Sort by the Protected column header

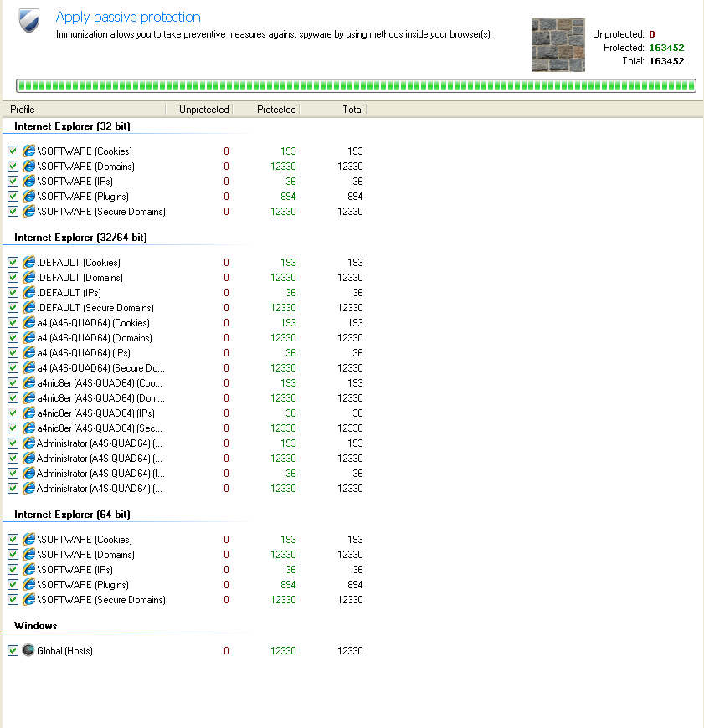[266, 110]
